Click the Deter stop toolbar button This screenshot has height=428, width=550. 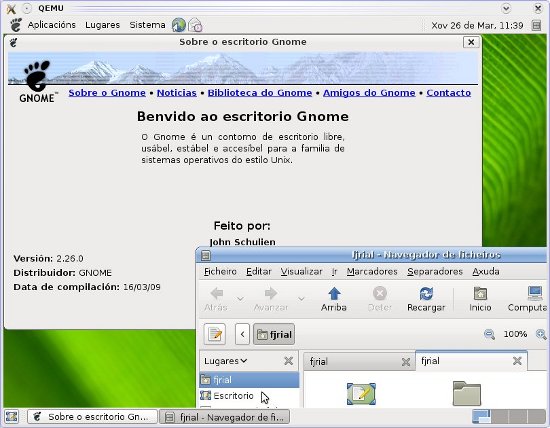point(380,299)
